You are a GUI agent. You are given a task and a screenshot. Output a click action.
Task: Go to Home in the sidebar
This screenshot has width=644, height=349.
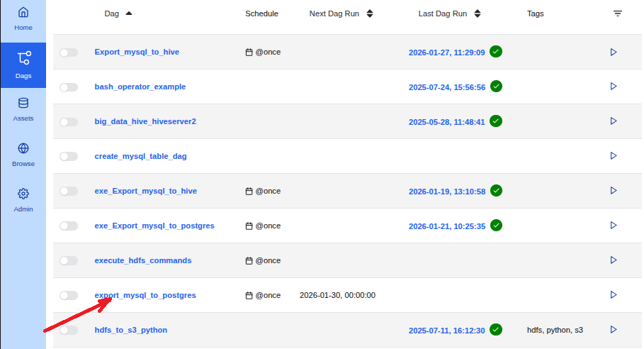pyautogui.click(x=23, y=19)
